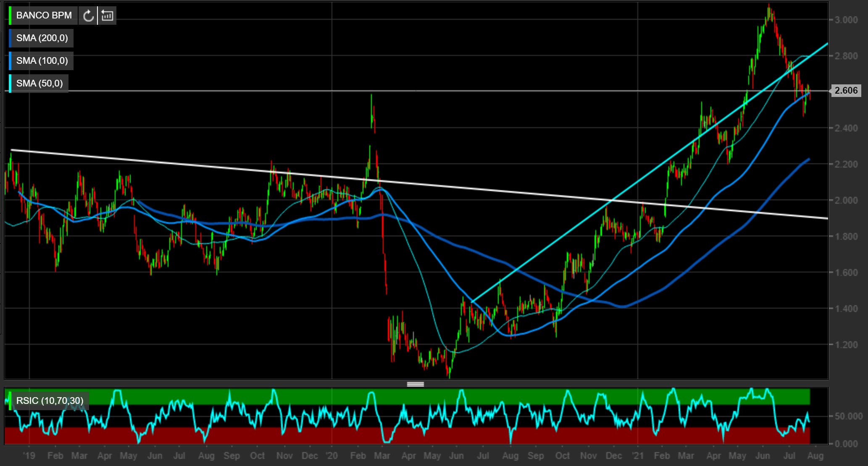Click the green RSIC color marker

[10, 401]
